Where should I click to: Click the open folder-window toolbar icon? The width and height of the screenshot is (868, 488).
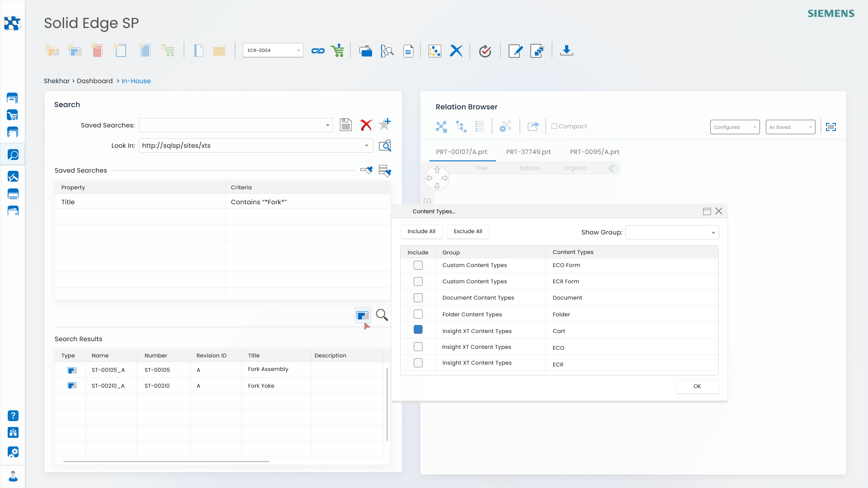pyautogui.click(x=366, y=51)
